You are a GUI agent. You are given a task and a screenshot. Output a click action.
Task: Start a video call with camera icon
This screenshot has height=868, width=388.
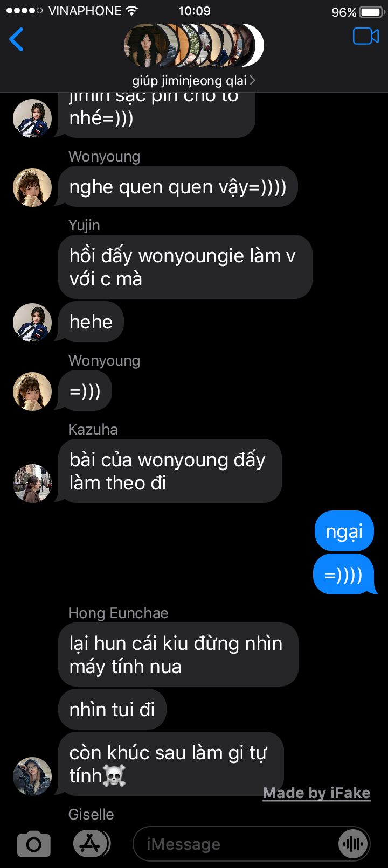click(x=366, y=37)
